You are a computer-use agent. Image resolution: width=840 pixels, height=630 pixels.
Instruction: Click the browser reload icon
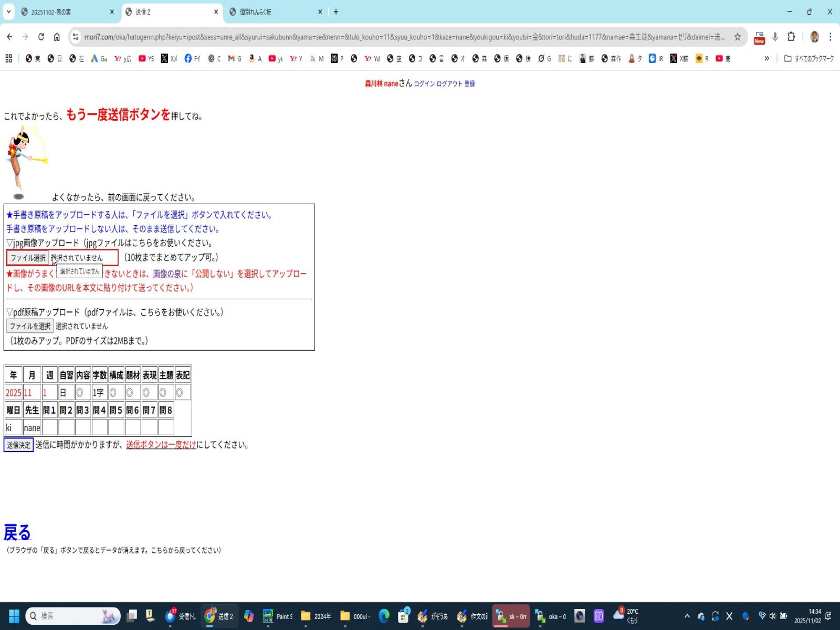click(x=41, y=37)
